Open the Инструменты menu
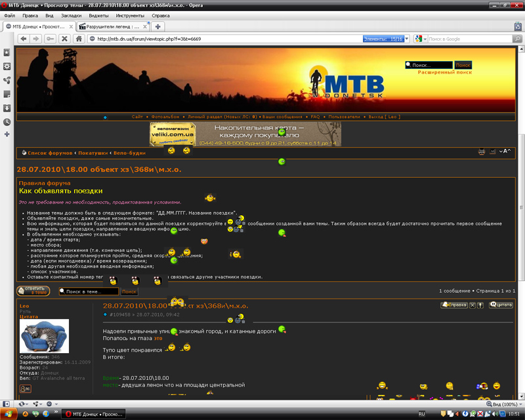This screenshot has height=420, width=525. tap(130, 15)
